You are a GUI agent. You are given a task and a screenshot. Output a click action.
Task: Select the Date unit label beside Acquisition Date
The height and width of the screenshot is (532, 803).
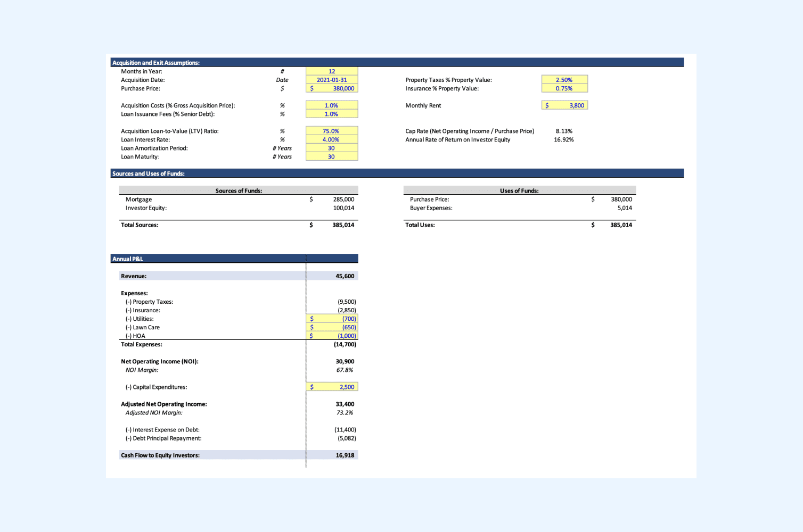pos(282,80)
